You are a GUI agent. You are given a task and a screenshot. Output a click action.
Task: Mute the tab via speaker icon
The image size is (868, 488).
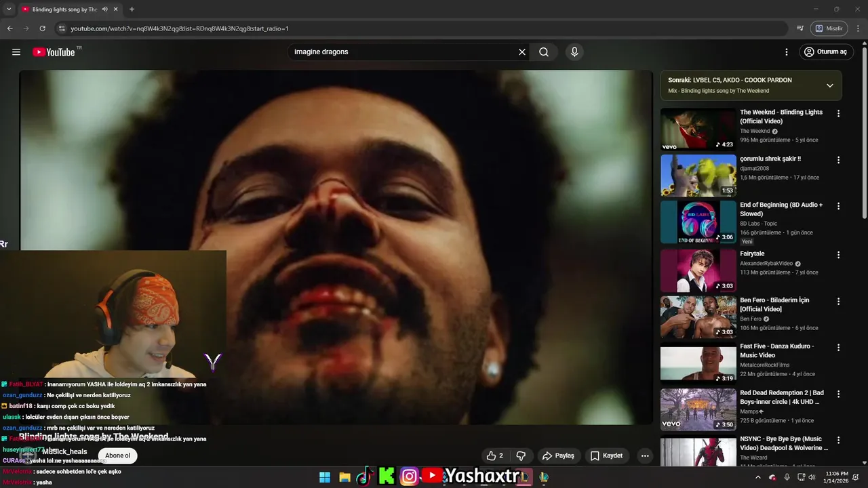click(x=104, y=9)
